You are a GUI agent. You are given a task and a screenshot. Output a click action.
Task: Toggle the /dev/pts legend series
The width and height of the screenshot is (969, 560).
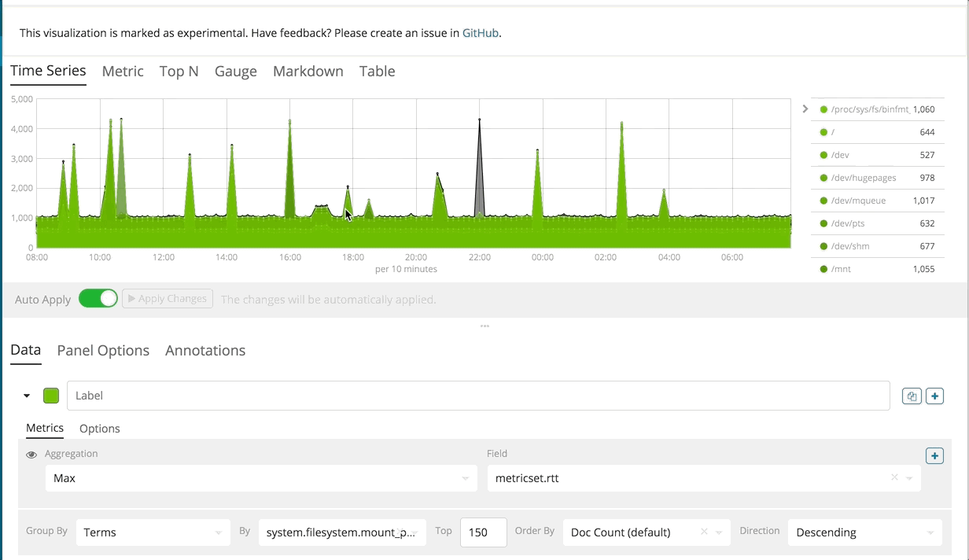877,223
